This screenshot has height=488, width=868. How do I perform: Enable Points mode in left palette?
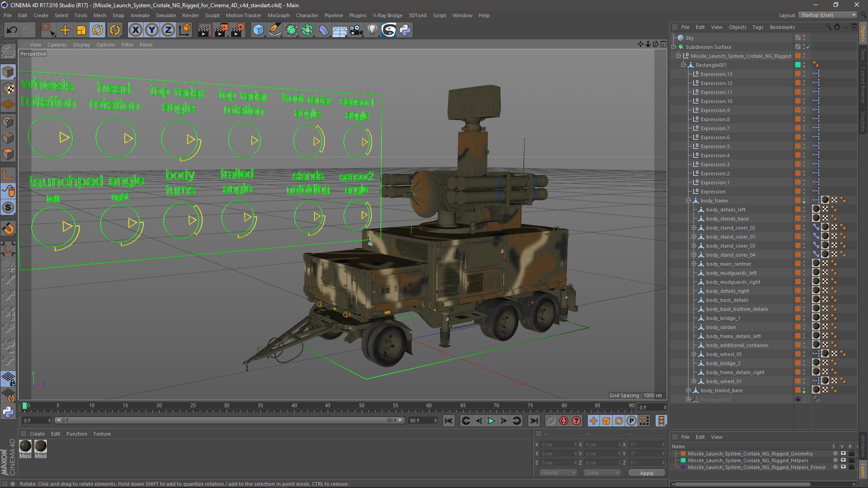pos(8,122)
